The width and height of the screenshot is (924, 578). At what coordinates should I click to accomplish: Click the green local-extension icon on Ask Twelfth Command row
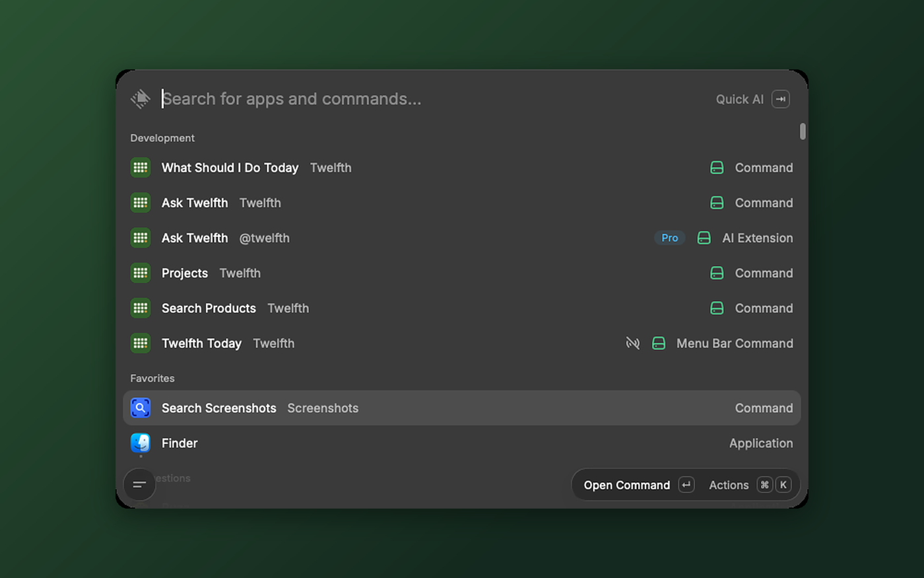pos(717,203)
